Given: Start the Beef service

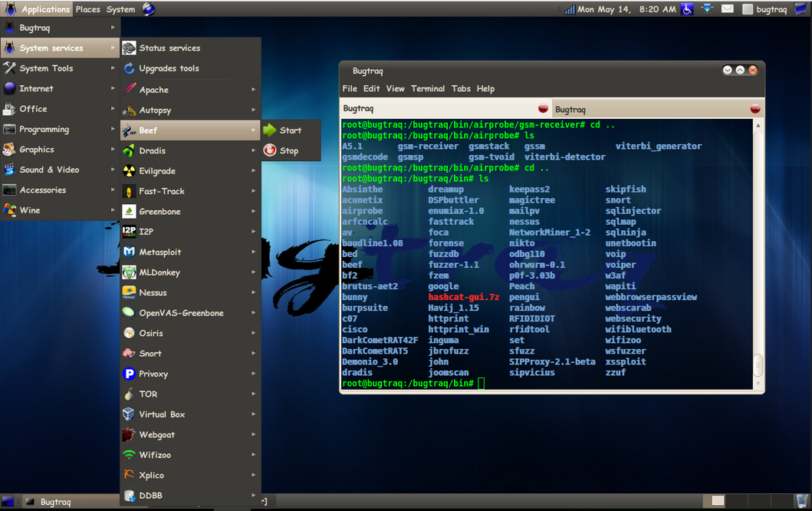Looking at the screenshot, I should (x=290, y=129).
